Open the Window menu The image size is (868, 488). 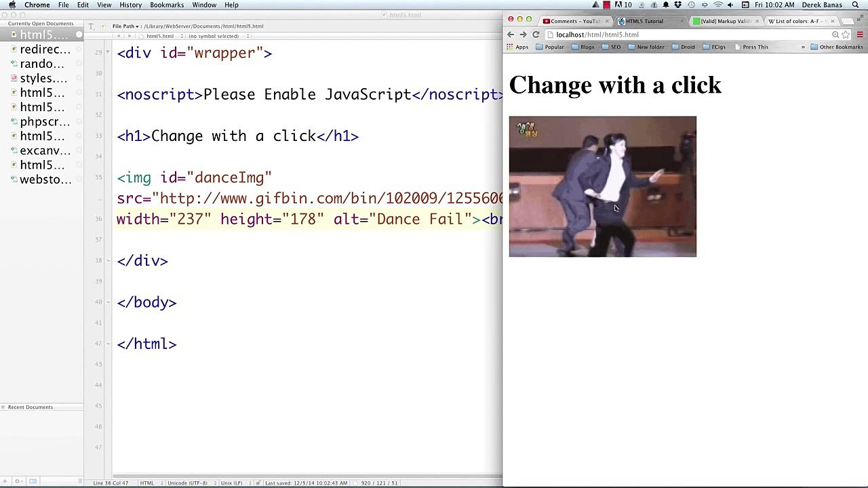point(204,5)
